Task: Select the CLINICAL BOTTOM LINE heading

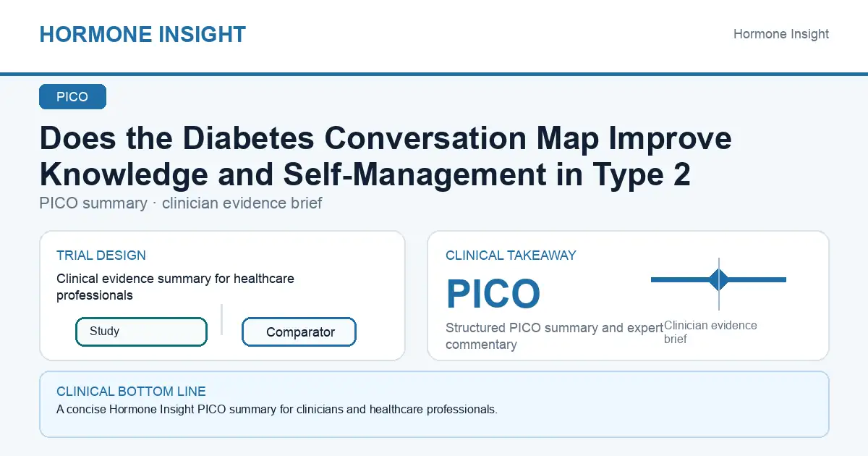Action: pos(131,392)
